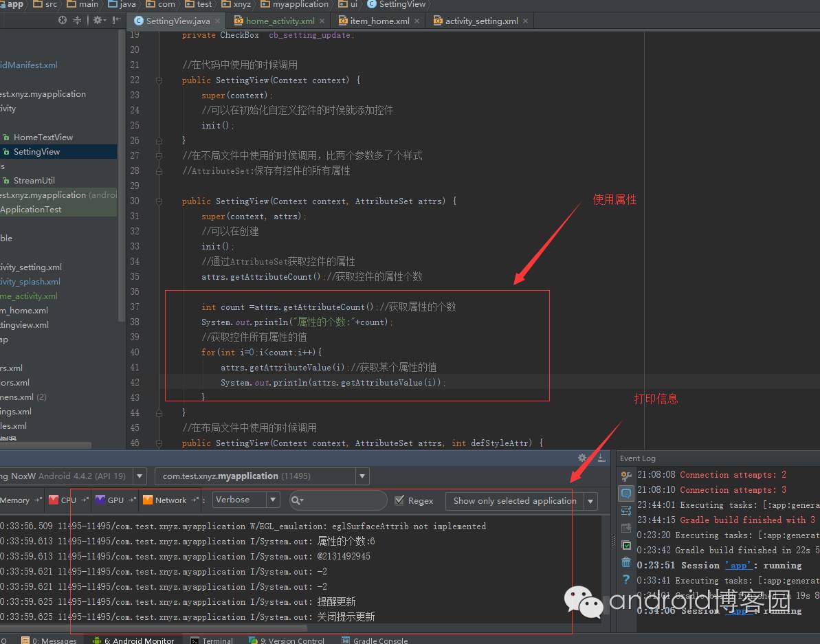Toggle the Regex checkbox

399,500
